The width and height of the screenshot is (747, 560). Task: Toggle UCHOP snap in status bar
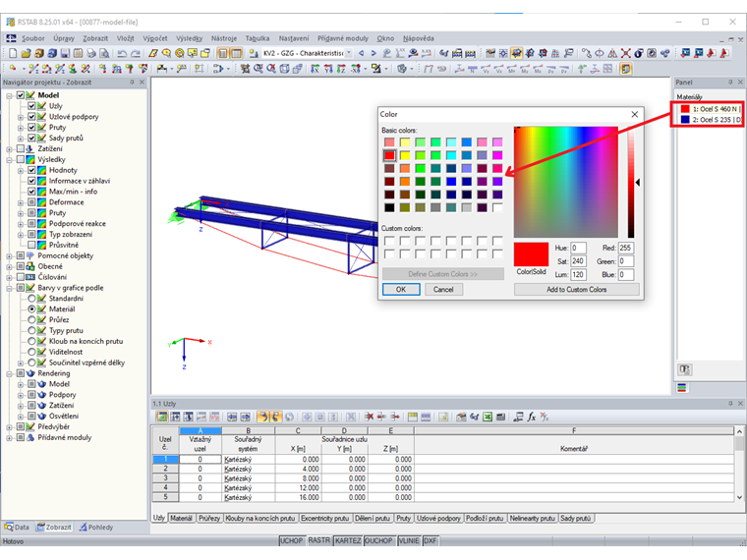[x=292, y=541]
